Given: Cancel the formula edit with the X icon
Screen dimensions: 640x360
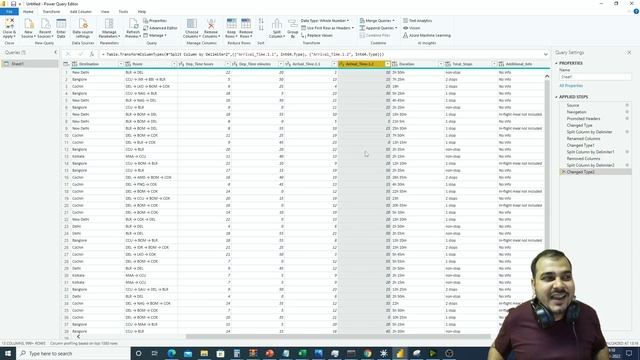Looking at the screenshot, I should click(68, 54).
